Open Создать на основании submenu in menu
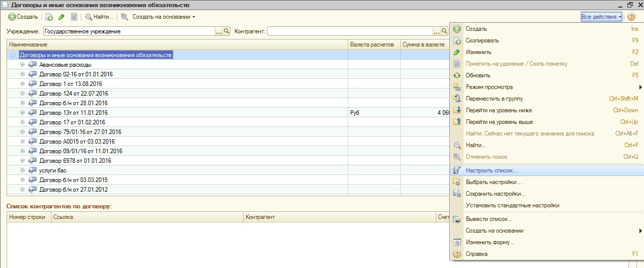The image size is (644, 268). tap(546, 231)
